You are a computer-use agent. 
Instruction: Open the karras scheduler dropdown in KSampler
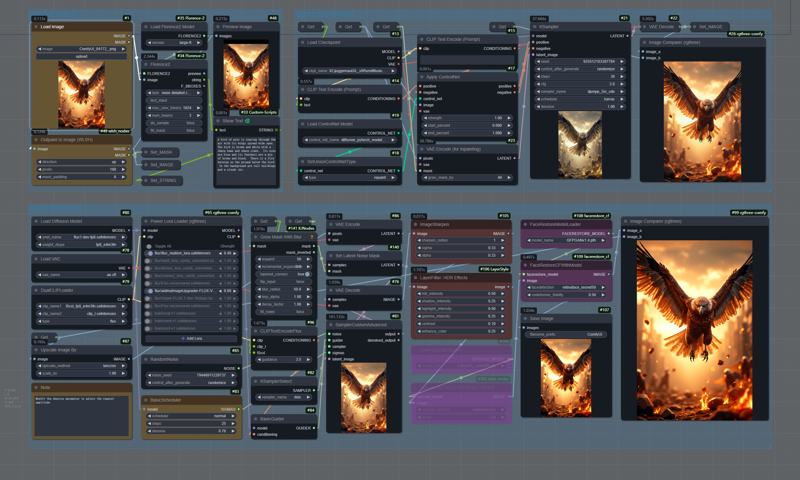pos(580,99)
